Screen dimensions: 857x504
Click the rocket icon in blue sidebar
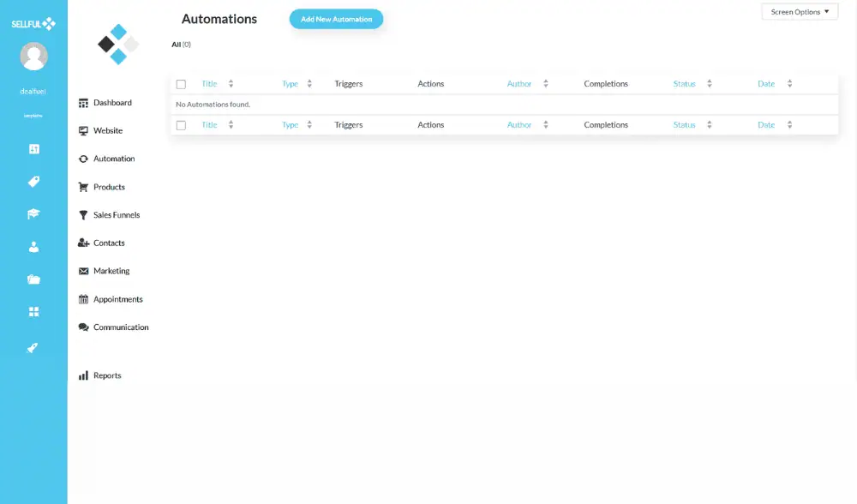33,348
